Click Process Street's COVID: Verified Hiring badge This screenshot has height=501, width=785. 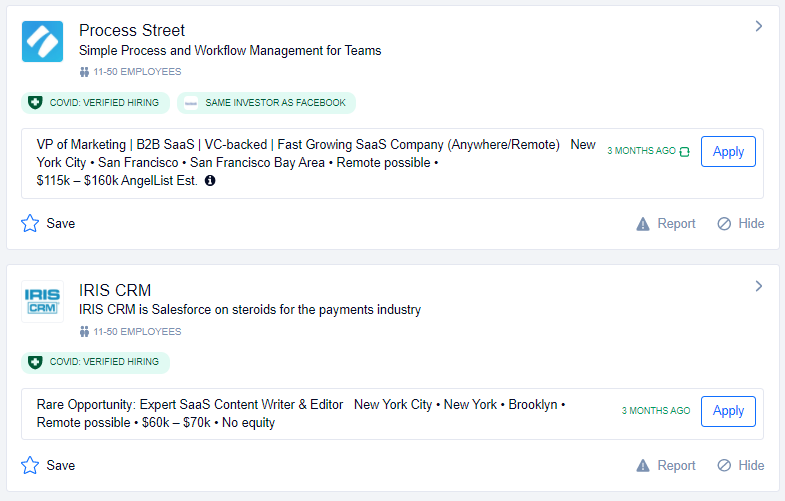(95, 103)
